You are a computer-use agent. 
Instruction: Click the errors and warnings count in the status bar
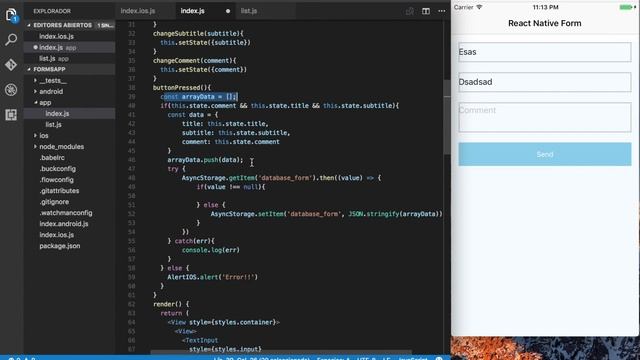(x=21, y=358)
